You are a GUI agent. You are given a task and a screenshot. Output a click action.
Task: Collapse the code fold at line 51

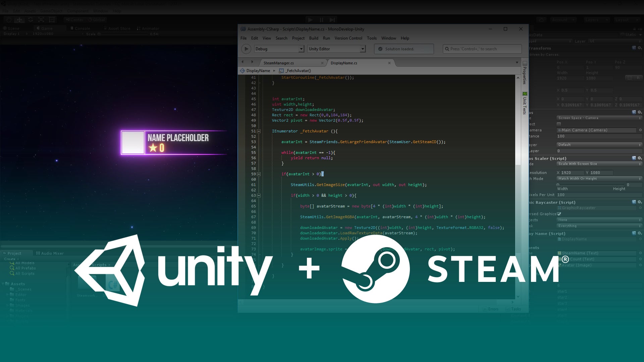(259, 131)
